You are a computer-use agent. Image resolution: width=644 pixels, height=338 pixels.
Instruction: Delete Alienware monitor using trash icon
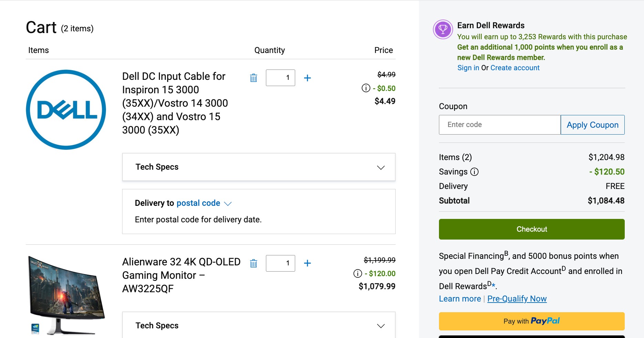(254, 263)
